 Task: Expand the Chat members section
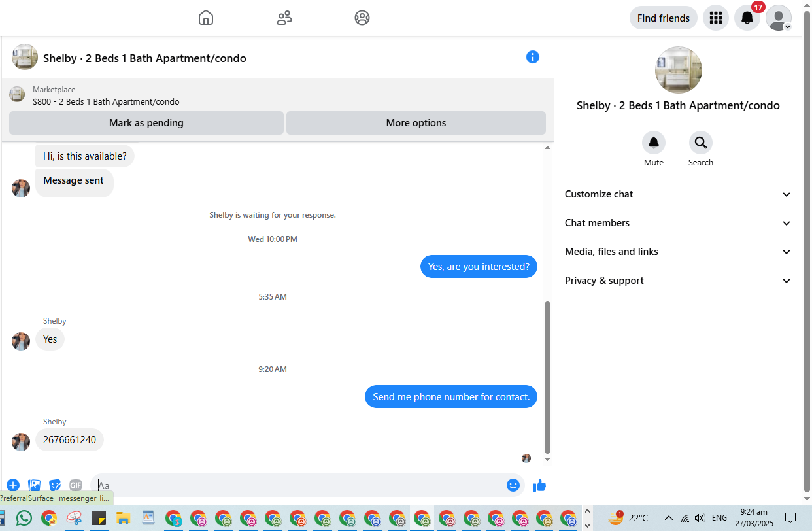coord(678,223)
